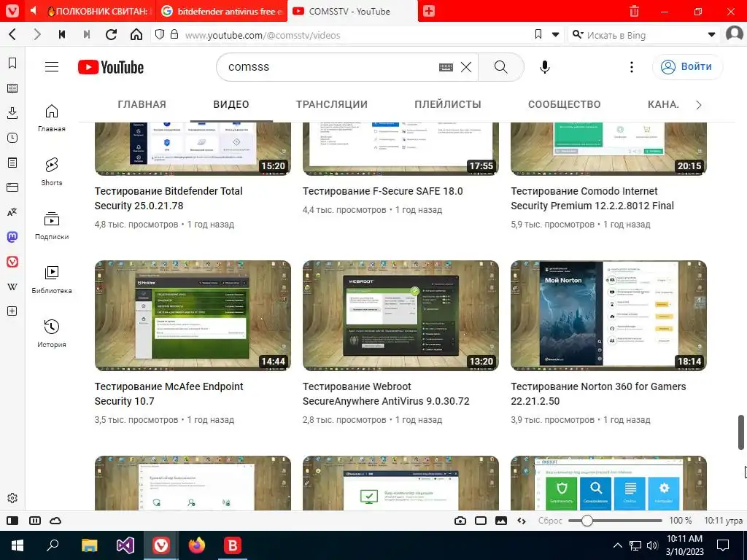747x560 pixels.
Task: Start voice search with microphone
Action: pyautogui.click(x=544, y=67)
